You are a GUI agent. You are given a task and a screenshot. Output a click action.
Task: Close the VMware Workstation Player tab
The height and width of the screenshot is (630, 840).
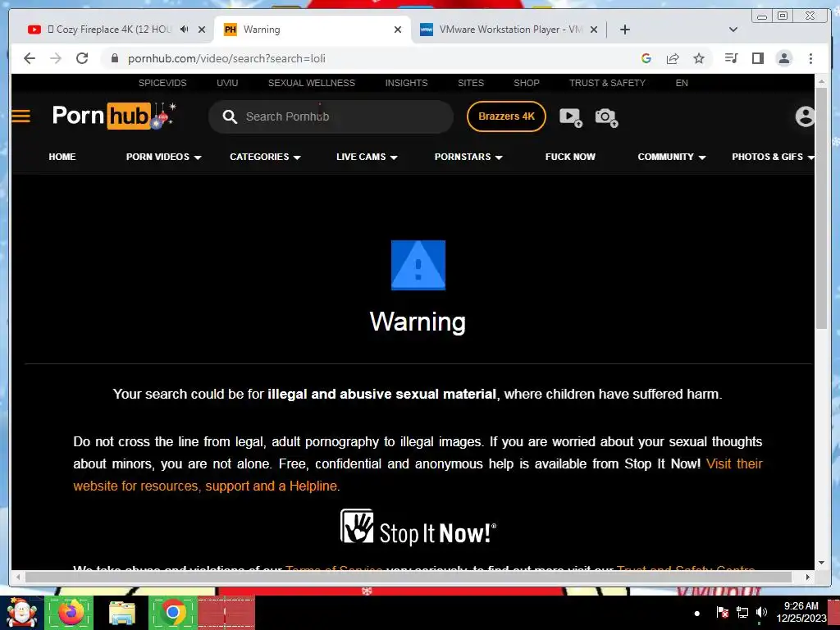tap(594, 30)
